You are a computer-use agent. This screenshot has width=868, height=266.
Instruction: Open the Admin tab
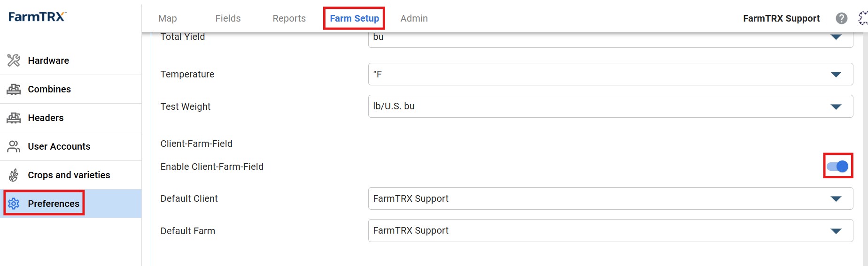pos(414,18)
